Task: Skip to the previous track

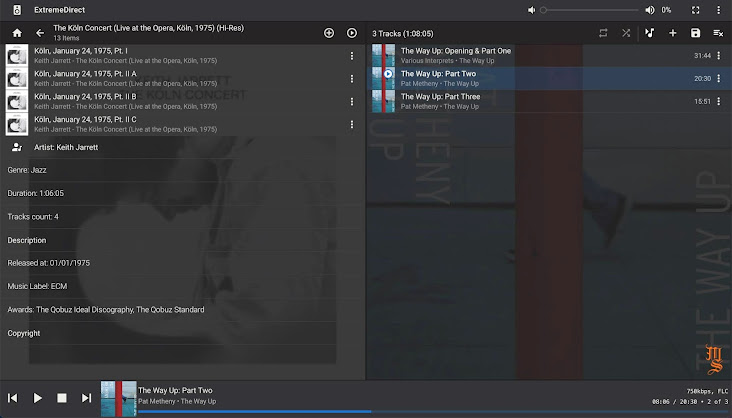Action: (13, 398)
